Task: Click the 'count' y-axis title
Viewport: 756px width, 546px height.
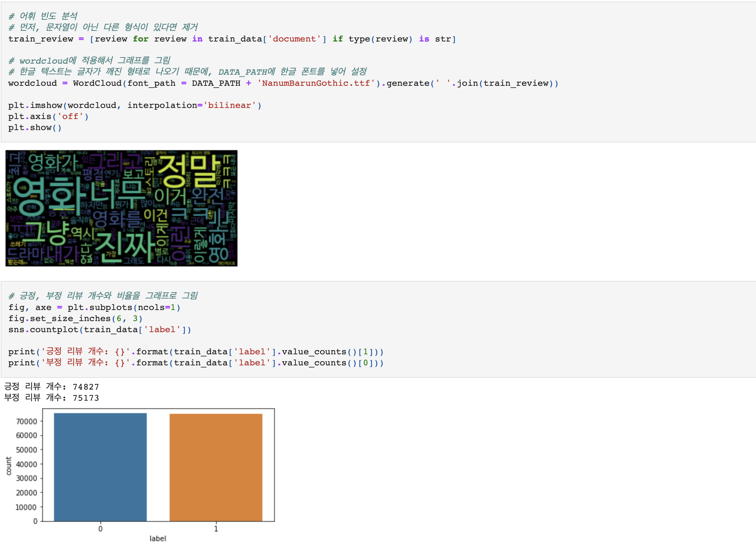Action: pyautogui.click(x=9, y=465)
